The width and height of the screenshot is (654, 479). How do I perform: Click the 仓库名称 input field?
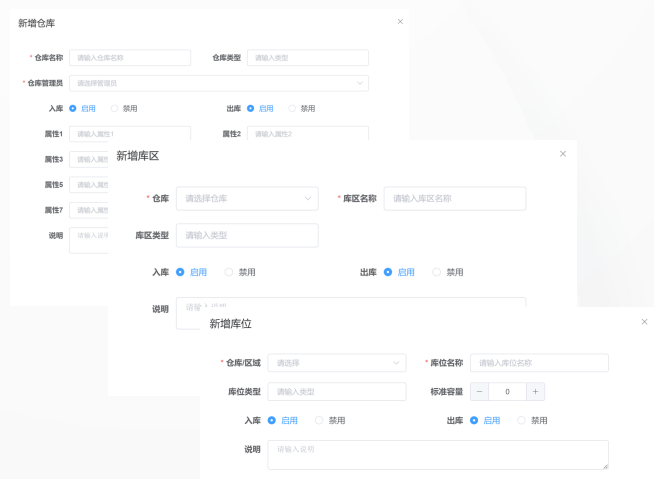pyautogui.click(x=129, y=58)
